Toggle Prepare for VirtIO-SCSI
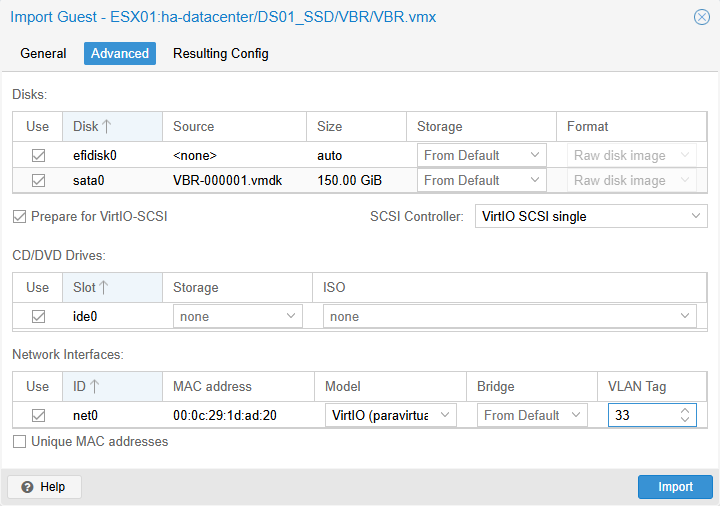 coord(19,216)
